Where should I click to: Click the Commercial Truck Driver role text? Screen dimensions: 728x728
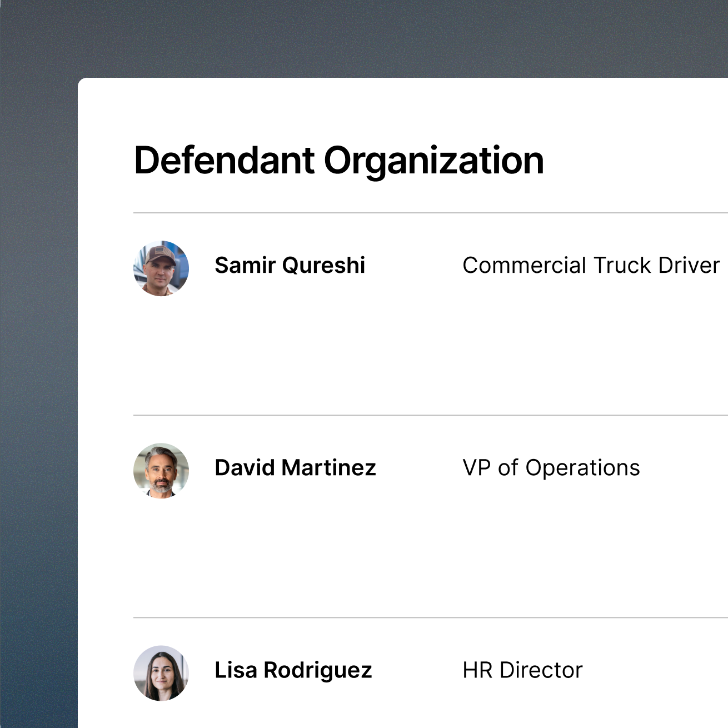coord(591,266)
